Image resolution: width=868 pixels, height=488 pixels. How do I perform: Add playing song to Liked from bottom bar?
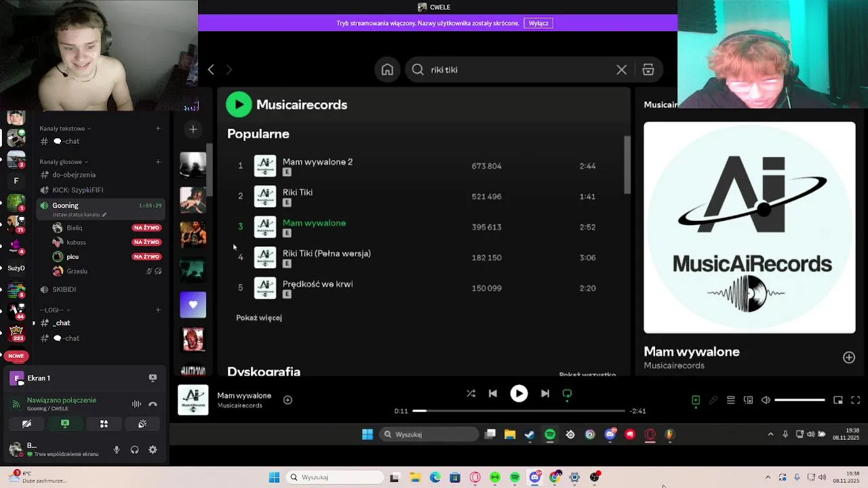point(288,400)
